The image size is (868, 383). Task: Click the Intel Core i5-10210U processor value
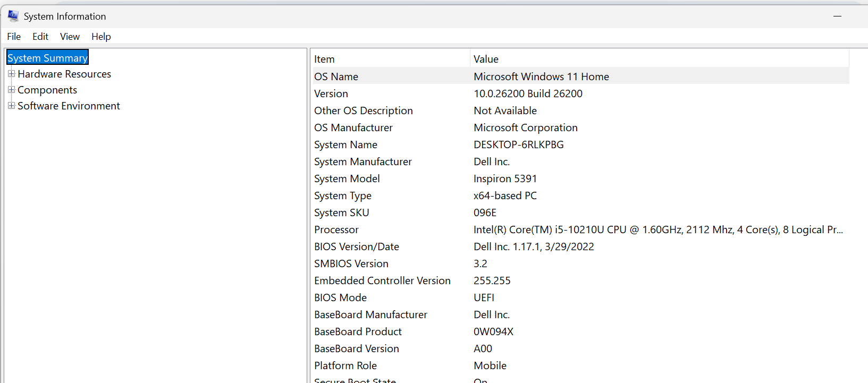coord(658,229)
